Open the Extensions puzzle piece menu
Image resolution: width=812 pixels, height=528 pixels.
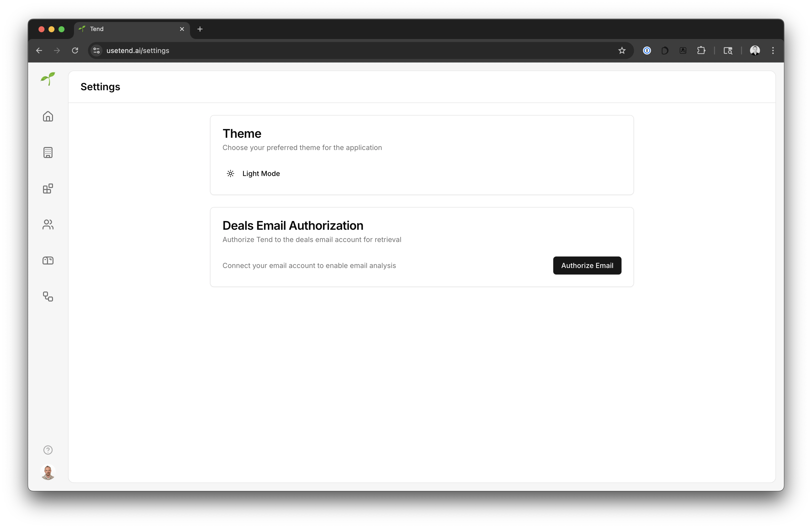click(701, 50)
